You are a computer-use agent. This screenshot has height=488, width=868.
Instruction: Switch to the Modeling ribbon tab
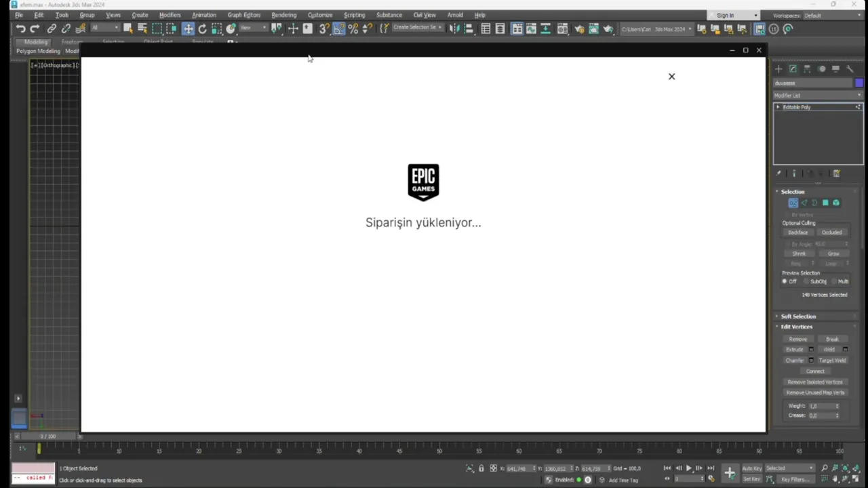point(36,42)
